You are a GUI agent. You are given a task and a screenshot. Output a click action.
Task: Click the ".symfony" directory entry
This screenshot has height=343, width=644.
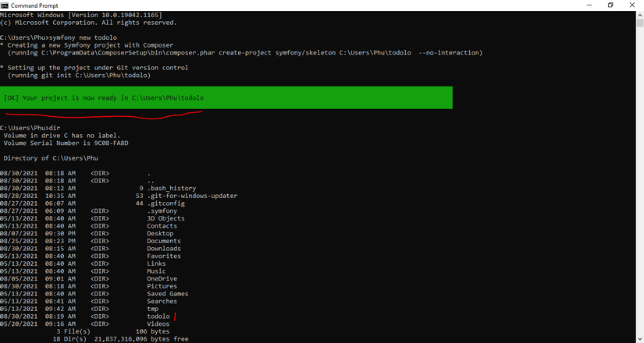coord(162,211)
